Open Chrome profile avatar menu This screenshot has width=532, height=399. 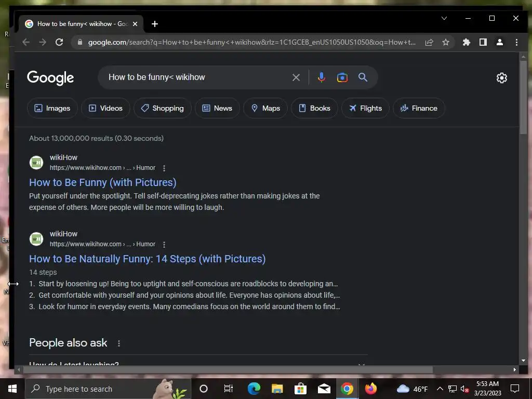500,42
